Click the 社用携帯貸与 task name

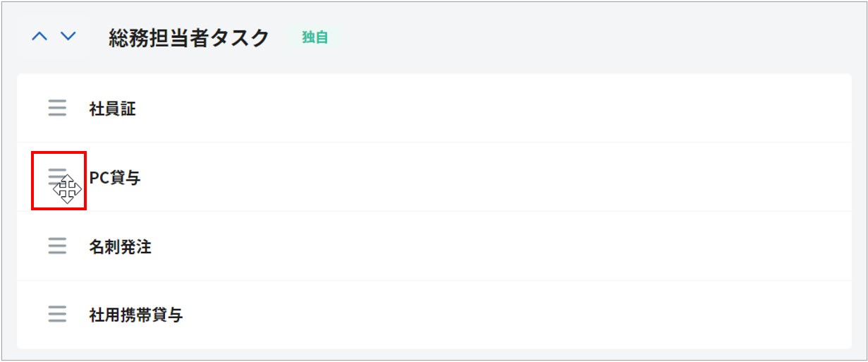[136, 315]
